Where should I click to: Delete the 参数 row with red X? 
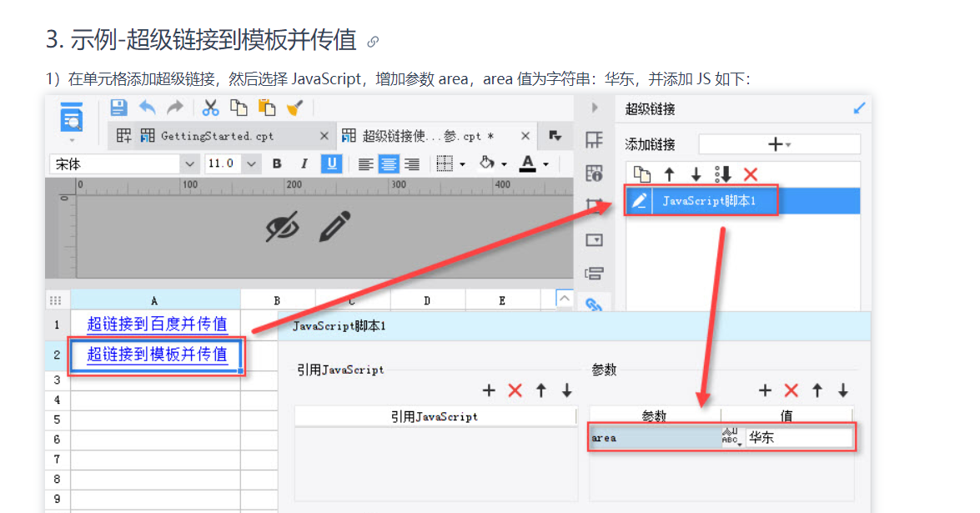coord(792,391)
